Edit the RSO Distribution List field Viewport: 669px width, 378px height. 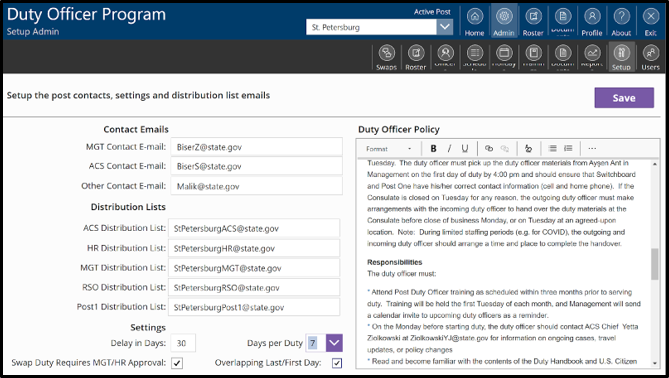[x=254, y=288]
